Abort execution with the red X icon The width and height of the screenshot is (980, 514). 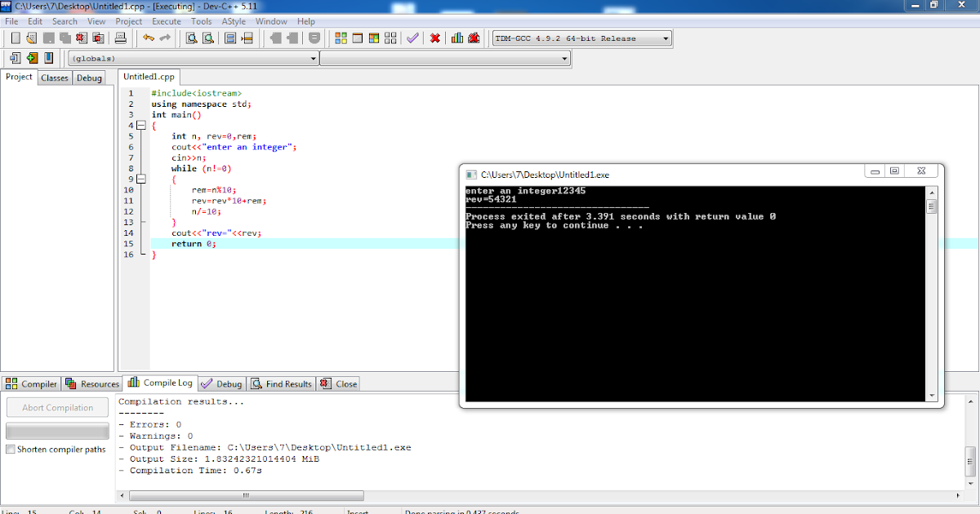434,38
